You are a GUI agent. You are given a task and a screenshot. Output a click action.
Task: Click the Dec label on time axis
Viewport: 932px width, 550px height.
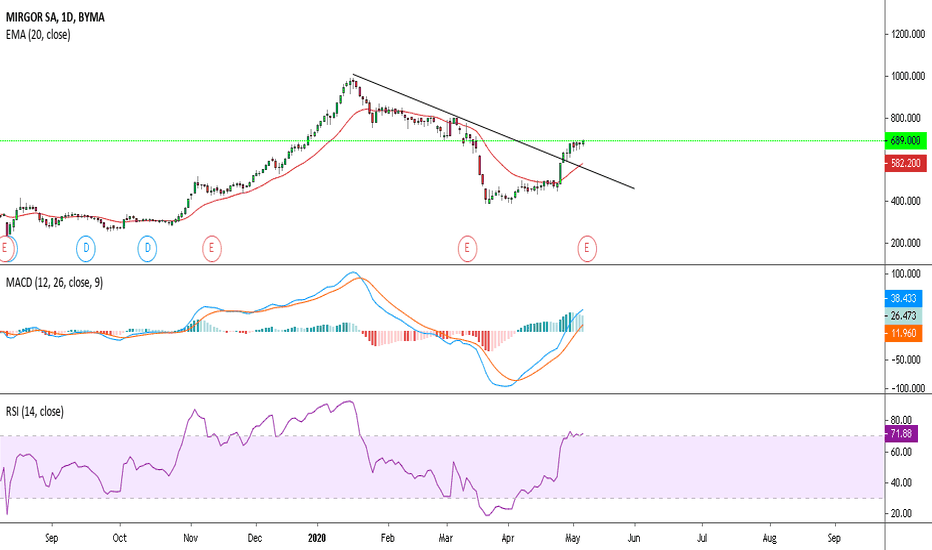coord(254,538)
